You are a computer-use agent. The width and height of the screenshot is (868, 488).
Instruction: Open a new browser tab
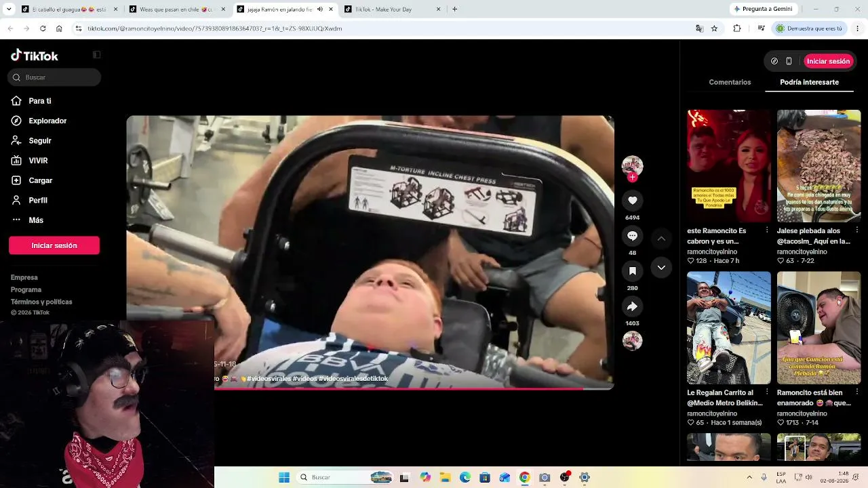(x=454, y=9)
